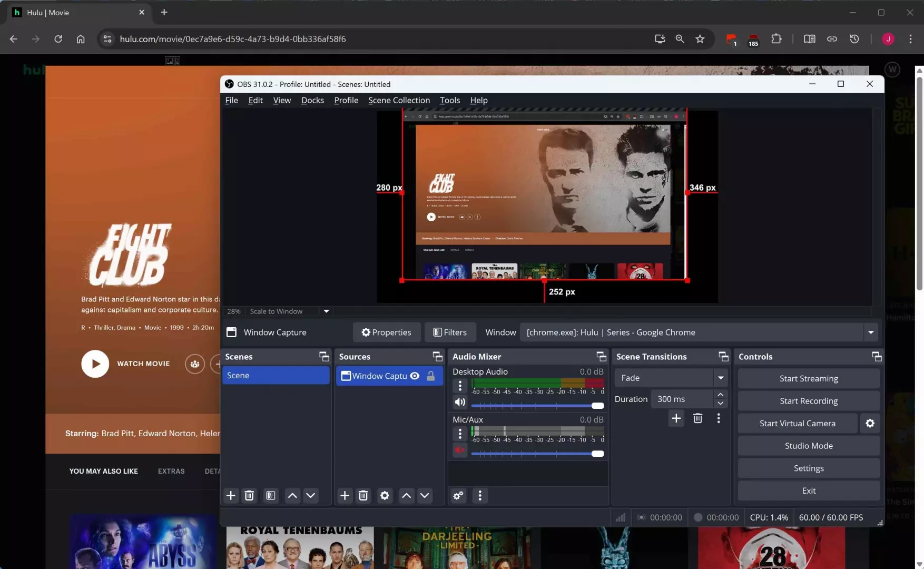Viewport: 924px width, 569px height.
Task: Open Chrome extensions puzzle icon
Action: click(x=776, y=38)
